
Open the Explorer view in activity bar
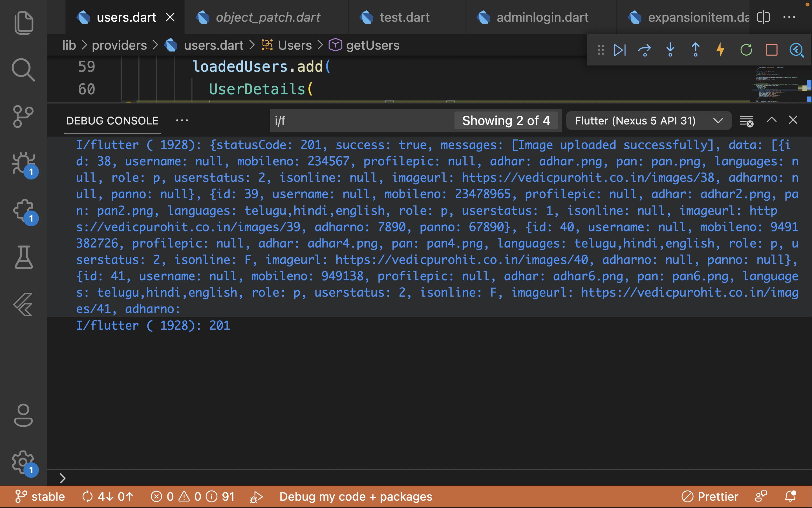(x=23, y=23)
